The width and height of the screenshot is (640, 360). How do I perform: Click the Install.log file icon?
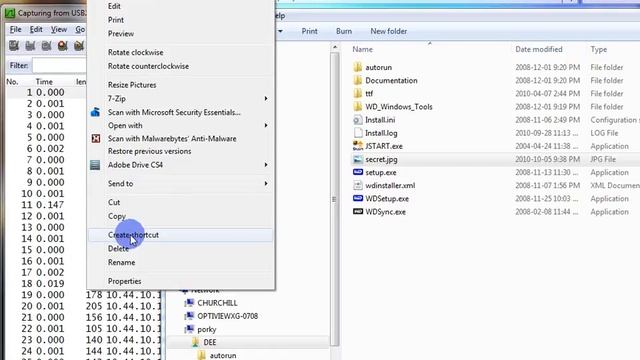point(358,133)
